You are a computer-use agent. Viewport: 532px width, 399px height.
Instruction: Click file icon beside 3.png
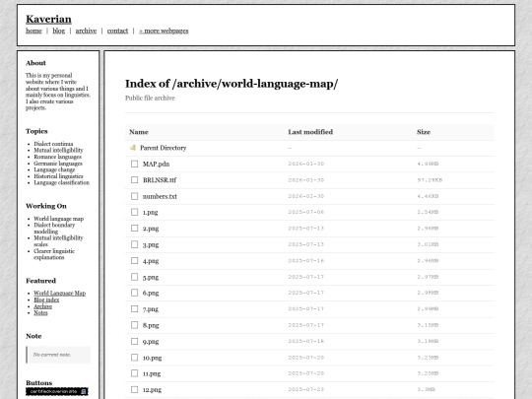[134, 244]
